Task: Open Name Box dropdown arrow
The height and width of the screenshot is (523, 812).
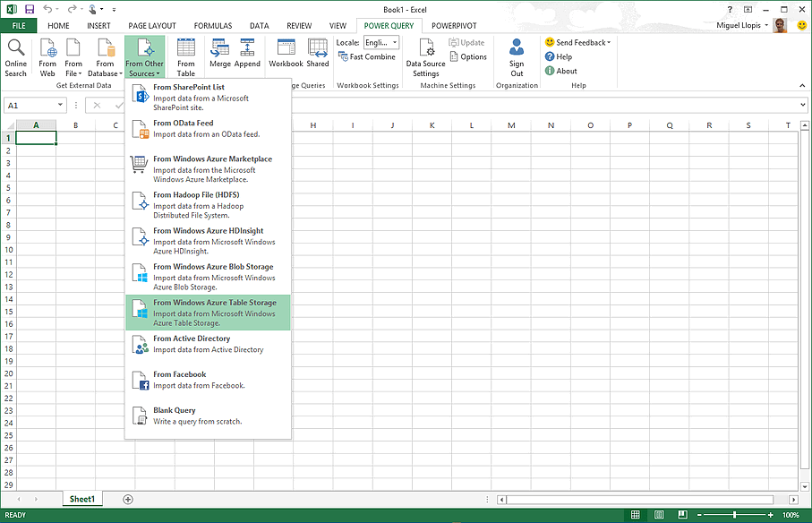Action: click(x=61, y=105)
